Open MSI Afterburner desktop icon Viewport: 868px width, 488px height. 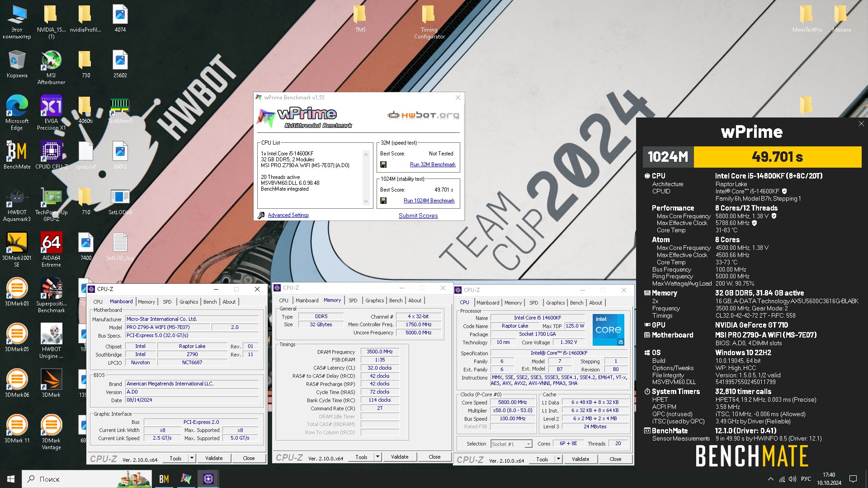pos(51,67)
